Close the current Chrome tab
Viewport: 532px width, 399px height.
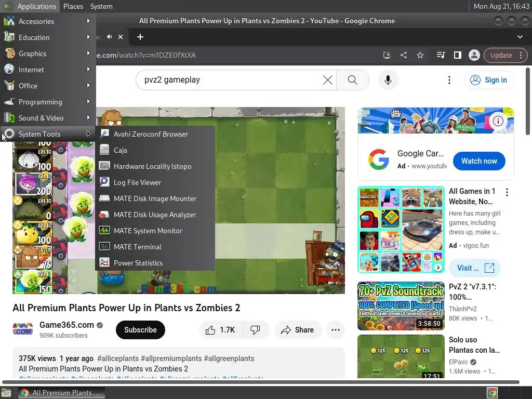point(121,37)
